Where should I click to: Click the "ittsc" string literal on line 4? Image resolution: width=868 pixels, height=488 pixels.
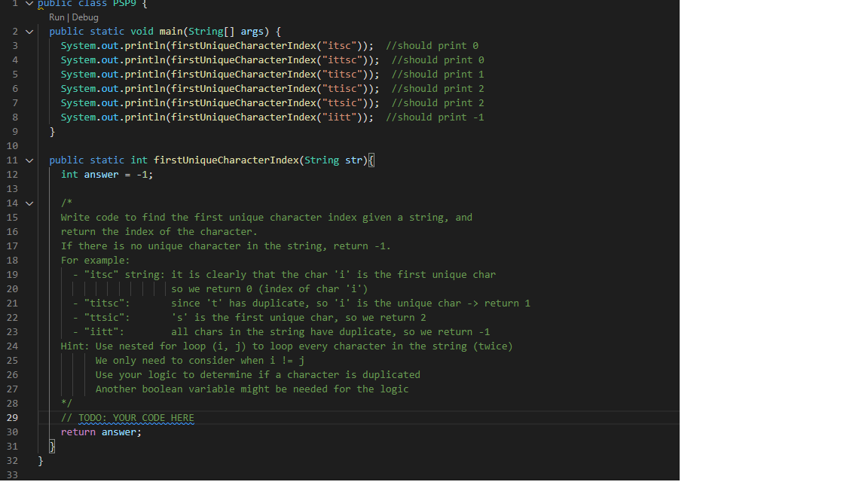coord(342,59)
